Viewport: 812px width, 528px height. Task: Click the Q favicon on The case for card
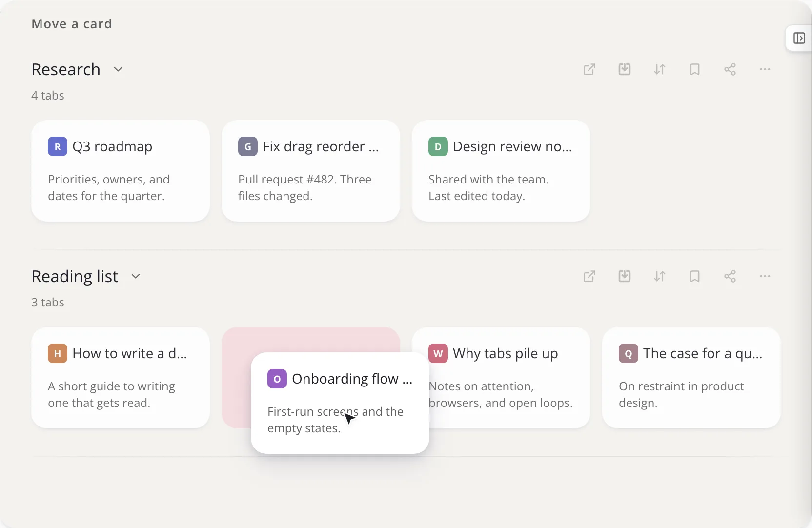click(x=629, y=353)
